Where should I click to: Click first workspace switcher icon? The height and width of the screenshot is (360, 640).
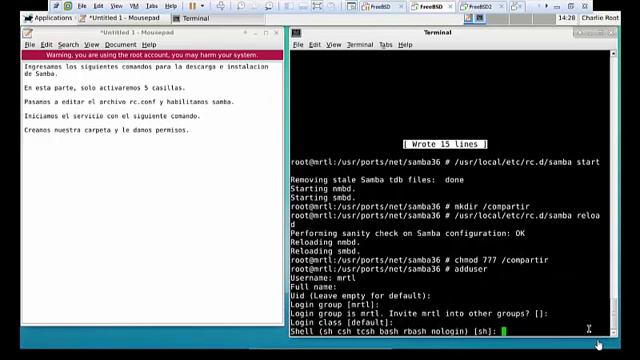pyautogui.click(x=469, y=18)
